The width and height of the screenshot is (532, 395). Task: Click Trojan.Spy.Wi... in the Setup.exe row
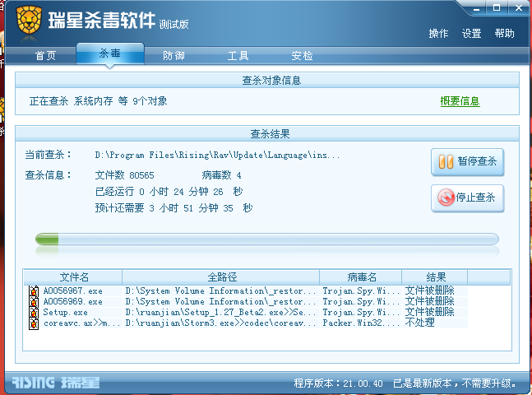point(361,313)
